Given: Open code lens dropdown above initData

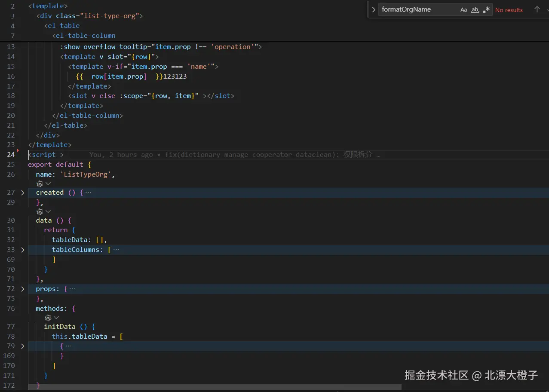Looking at the screenshot, I should pyautogui.click(x=56, y=318).
